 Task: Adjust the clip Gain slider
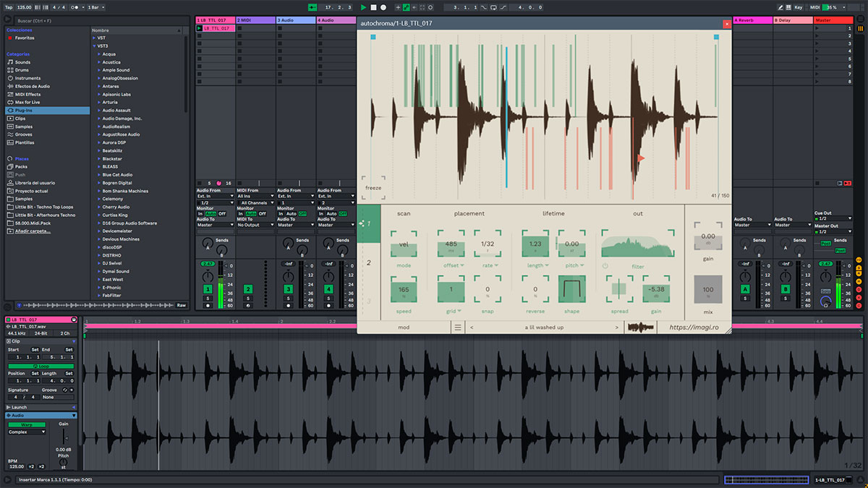click(64, 436)
